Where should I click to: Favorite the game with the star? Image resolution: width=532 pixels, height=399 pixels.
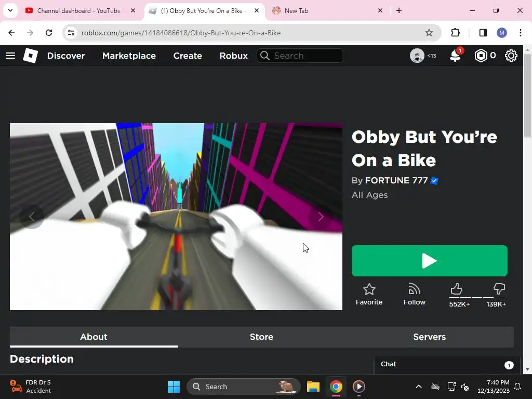369,295
